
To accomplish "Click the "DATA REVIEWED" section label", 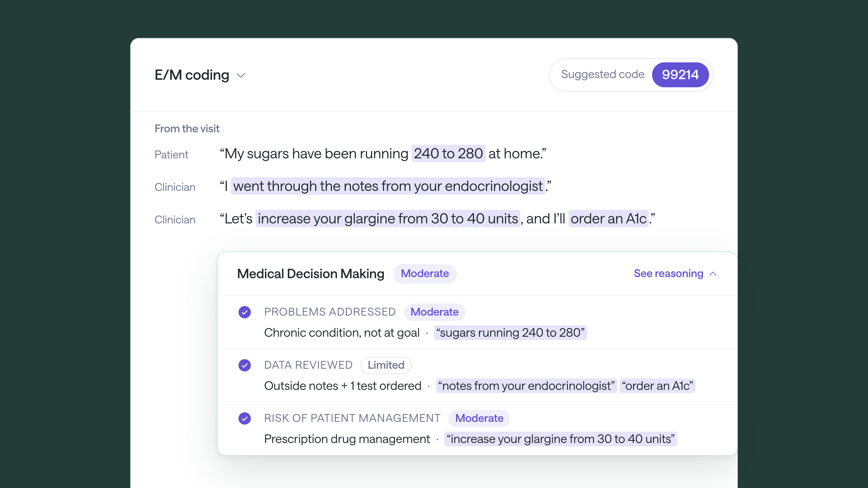I will click(x=308, y=365).
